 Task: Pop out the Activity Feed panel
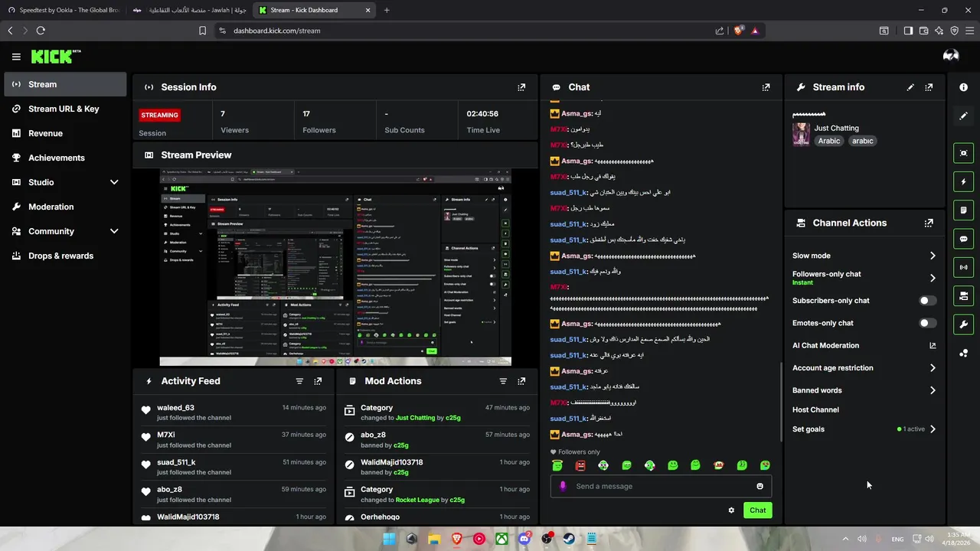pos(318,381)
